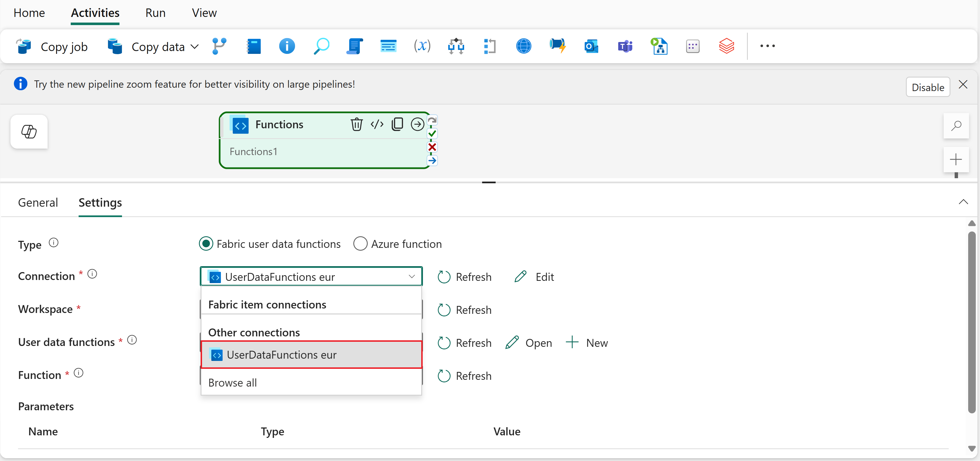Add a Teams activity from toolbar
980x461 pixels.
click(x=625, y=47)
